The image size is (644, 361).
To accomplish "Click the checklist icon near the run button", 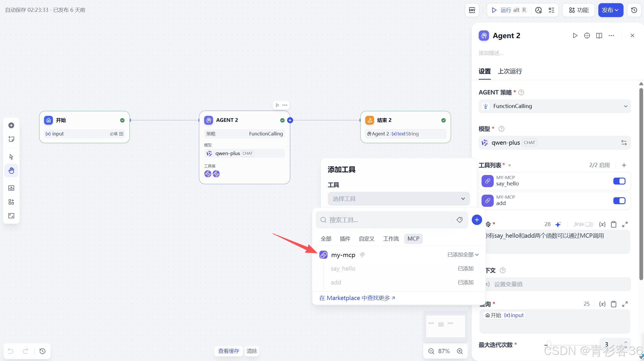I will (x=551, y=10).
